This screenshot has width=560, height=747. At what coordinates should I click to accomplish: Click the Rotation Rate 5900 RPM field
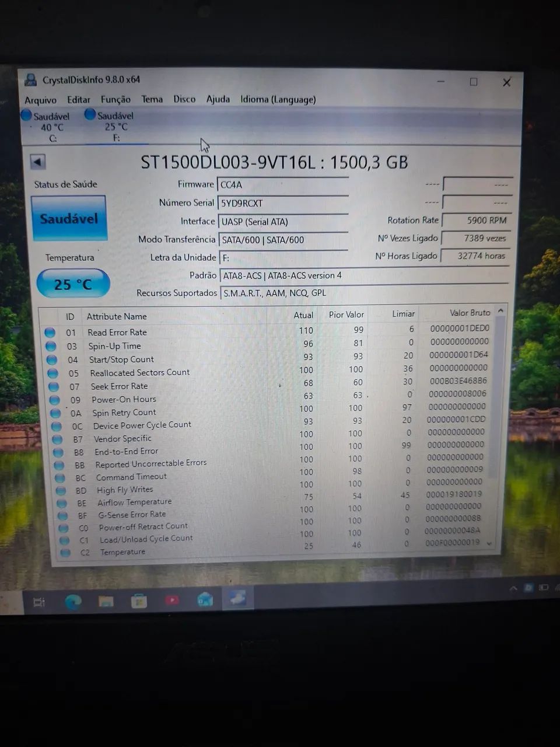[476, 220]
